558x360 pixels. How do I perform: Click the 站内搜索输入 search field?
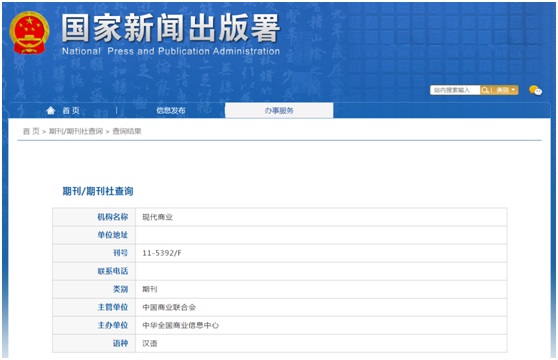(455, 90)
